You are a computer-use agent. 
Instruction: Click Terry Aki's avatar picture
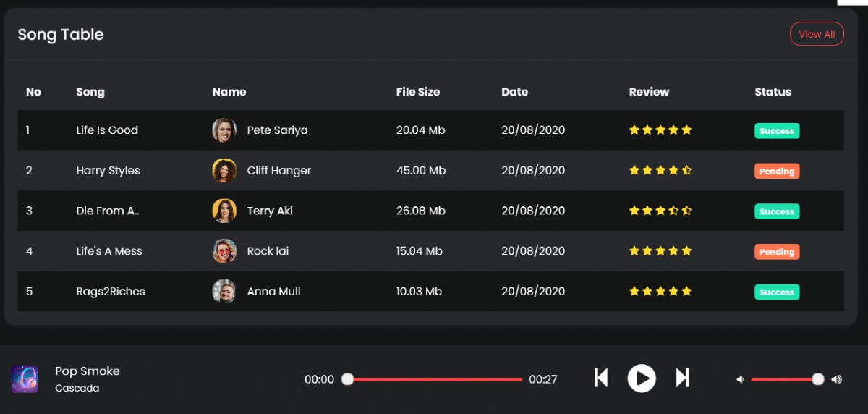pos(224,211)
